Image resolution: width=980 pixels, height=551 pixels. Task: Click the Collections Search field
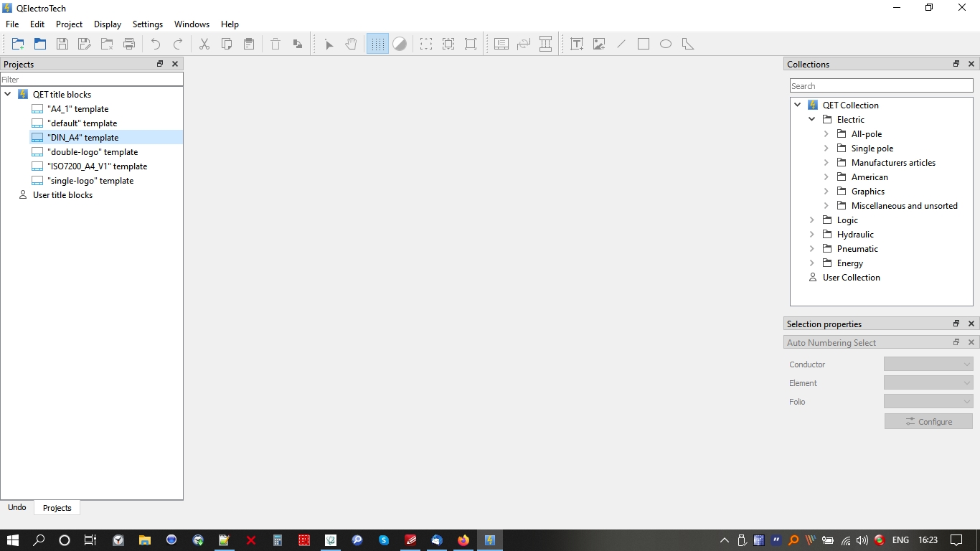click(882, 85)
